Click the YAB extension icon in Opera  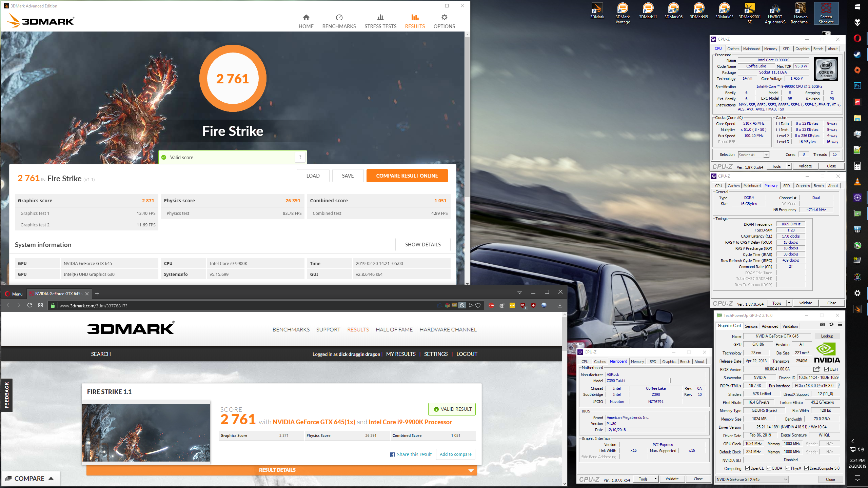pos(491,305)
